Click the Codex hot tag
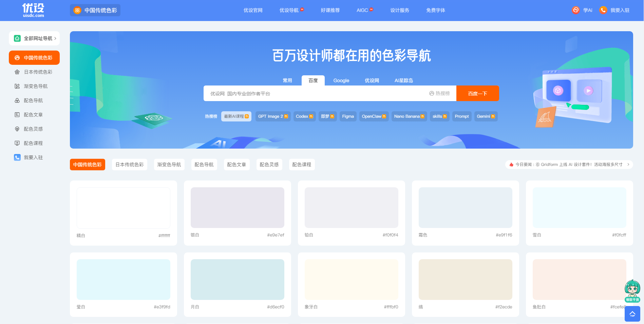Viewport: 644px width, 324px height. pos(304,116)
